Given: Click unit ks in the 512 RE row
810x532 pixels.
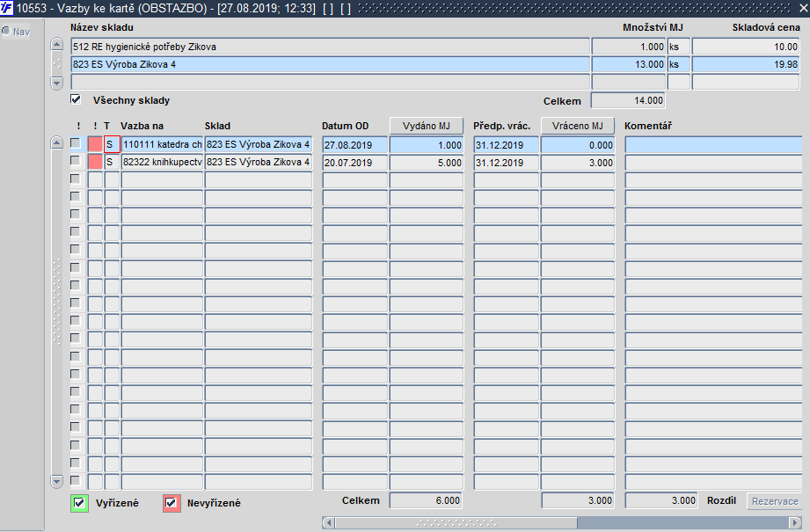Looking at the screenshot, I should 679,47.
